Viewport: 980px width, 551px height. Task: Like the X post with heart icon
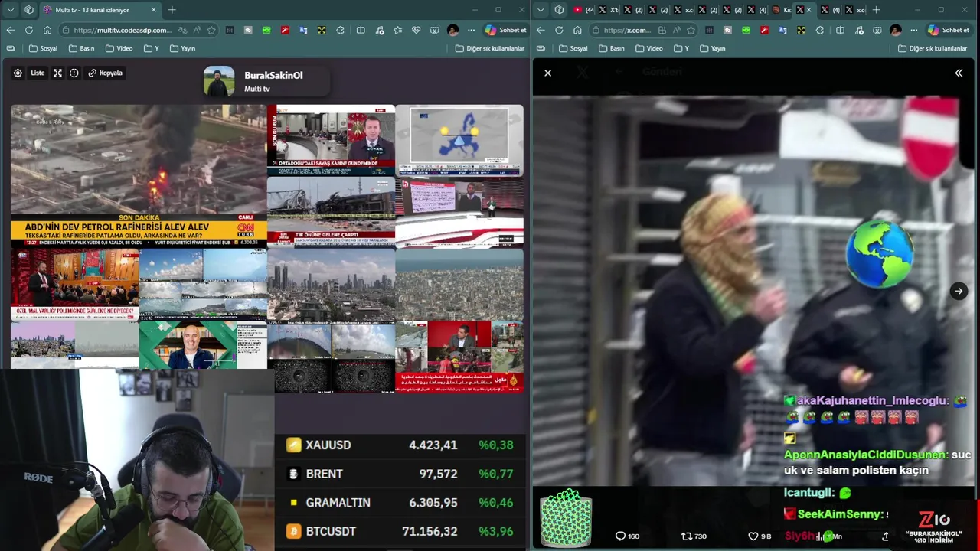[759, 536]
